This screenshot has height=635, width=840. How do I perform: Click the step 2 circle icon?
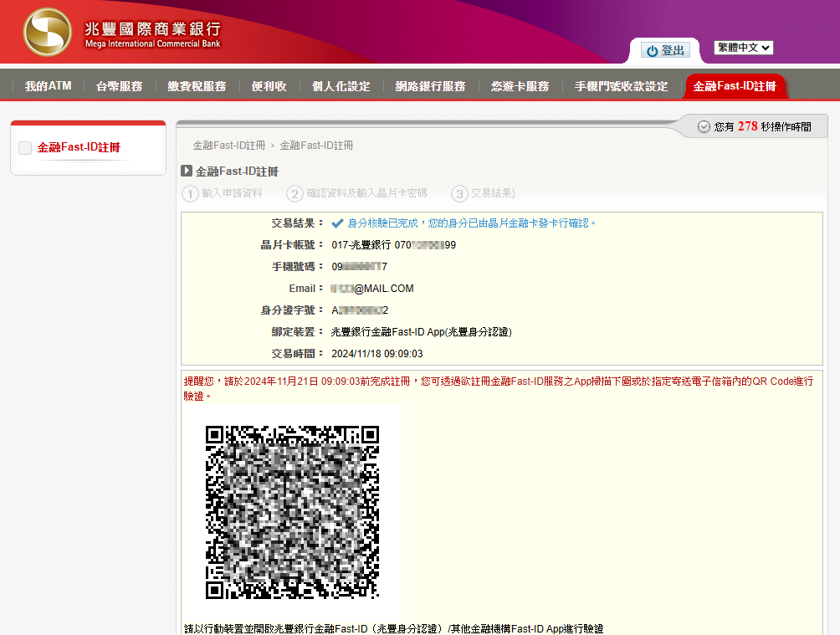[295, 193]
